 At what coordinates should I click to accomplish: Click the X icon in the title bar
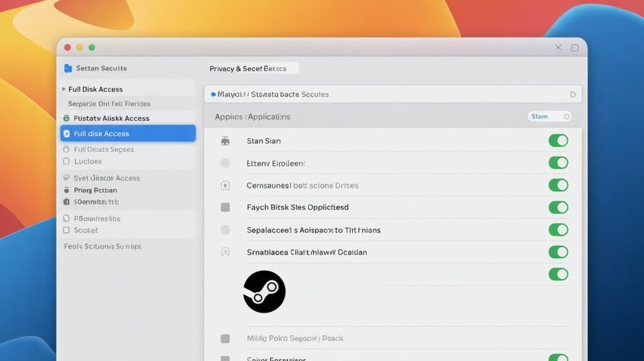558,48
